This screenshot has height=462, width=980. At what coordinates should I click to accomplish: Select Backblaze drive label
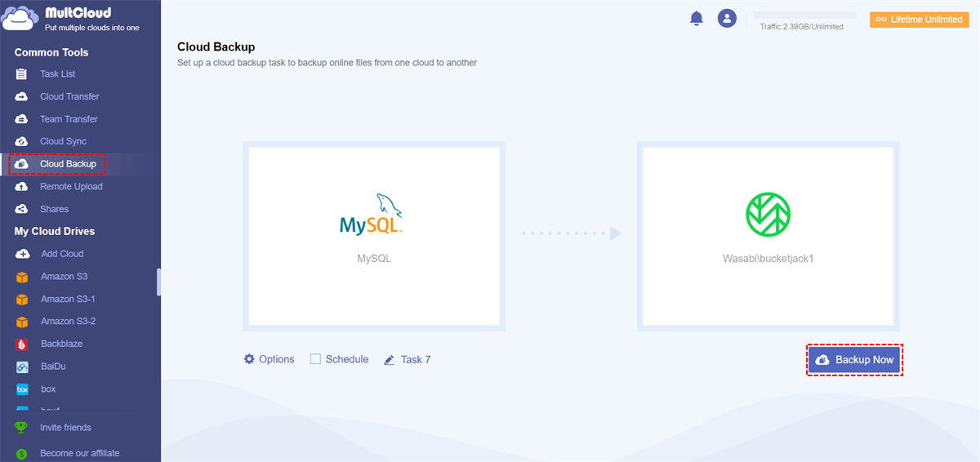(62, 344)
